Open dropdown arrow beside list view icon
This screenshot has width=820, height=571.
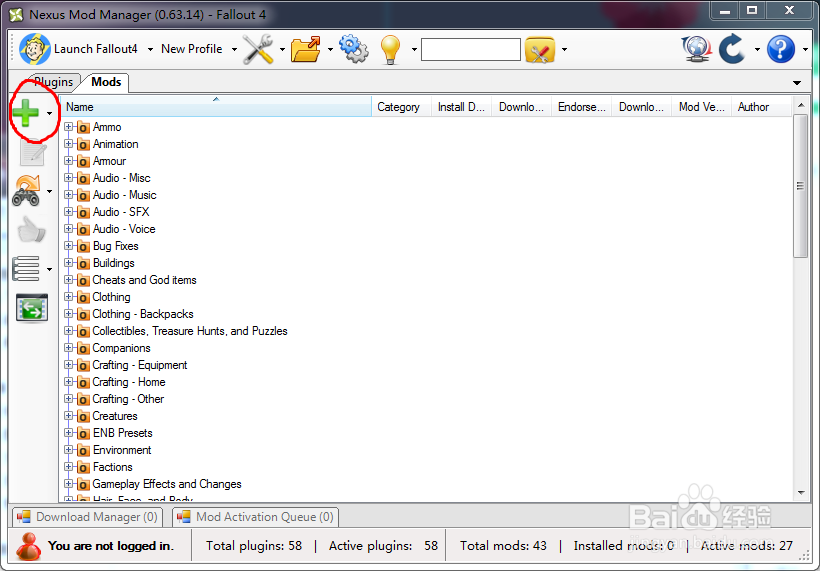pyautogui.click(x=50, y=269)
